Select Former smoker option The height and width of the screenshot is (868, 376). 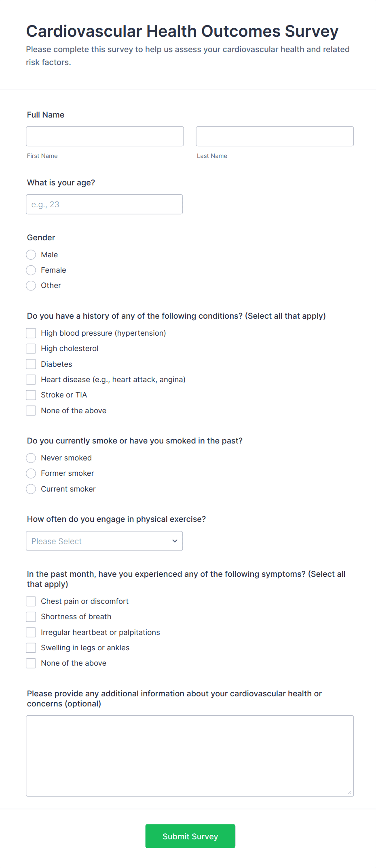31,473
